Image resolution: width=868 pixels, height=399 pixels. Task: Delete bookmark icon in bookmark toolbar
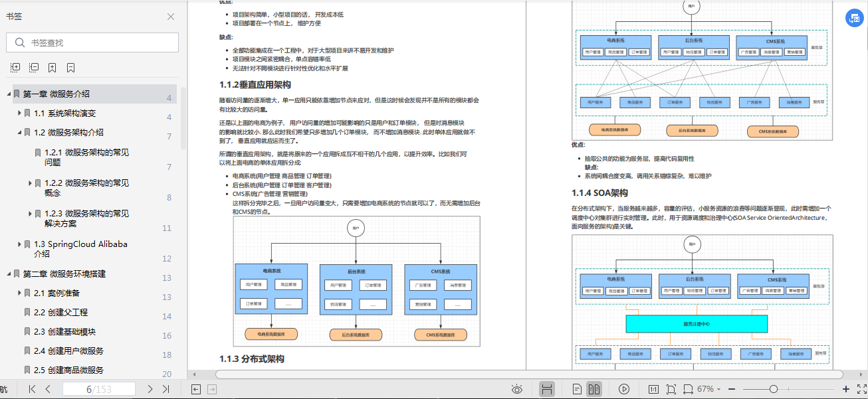tap(70, 68)
